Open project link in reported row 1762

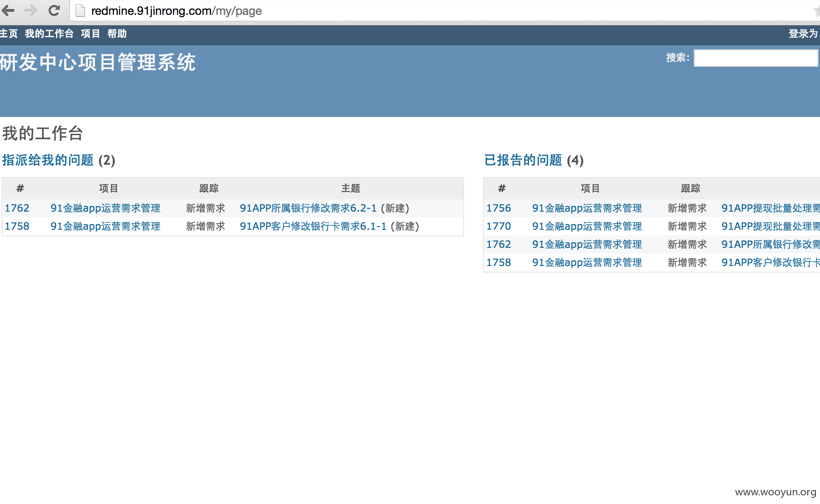click(x=587, y=245)
